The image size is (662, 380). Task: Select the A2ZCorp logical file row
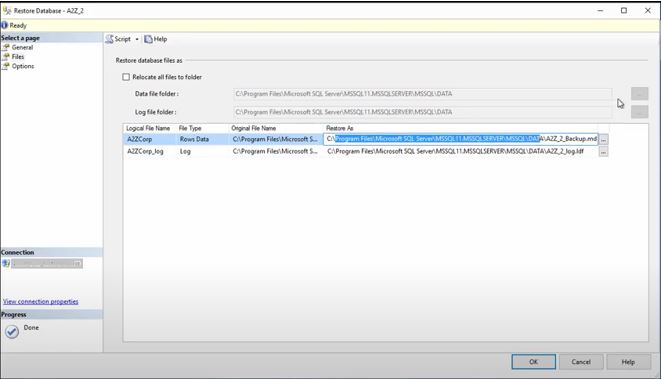coord(139,139)
